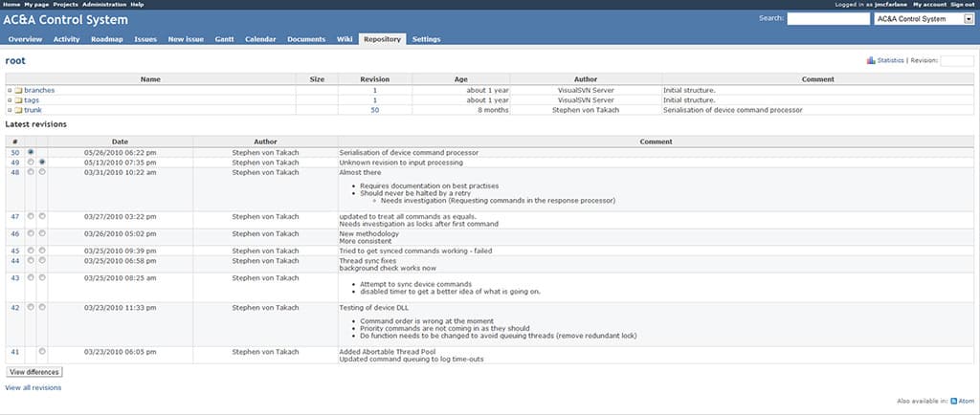Click 'Unknown revision to input processing' comment

[x=401, y=163]
